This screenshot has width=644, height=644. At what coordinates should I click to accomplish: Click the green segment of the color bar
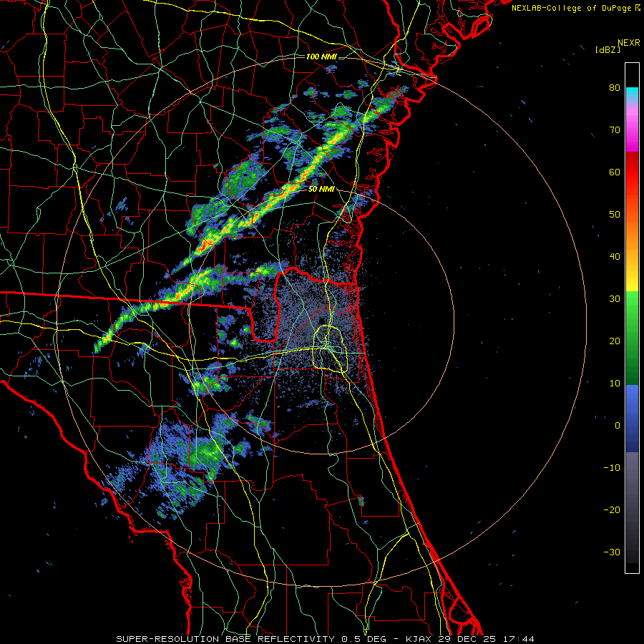click(632, 338)
